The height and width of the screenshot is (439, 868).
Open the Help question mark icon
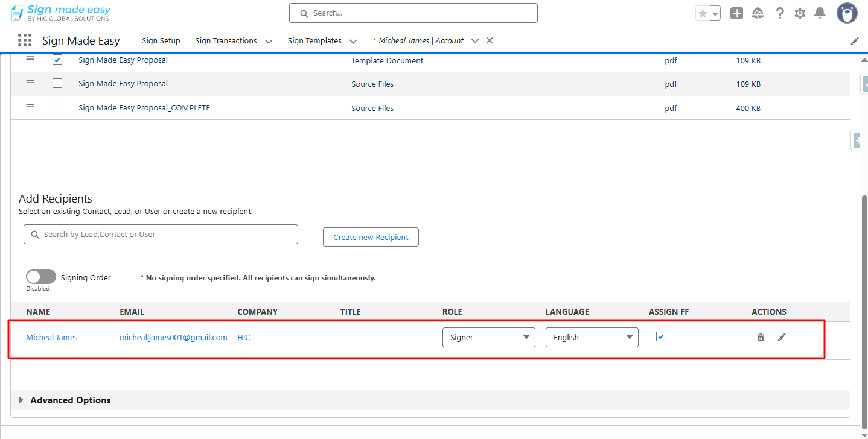coord(780,13)
